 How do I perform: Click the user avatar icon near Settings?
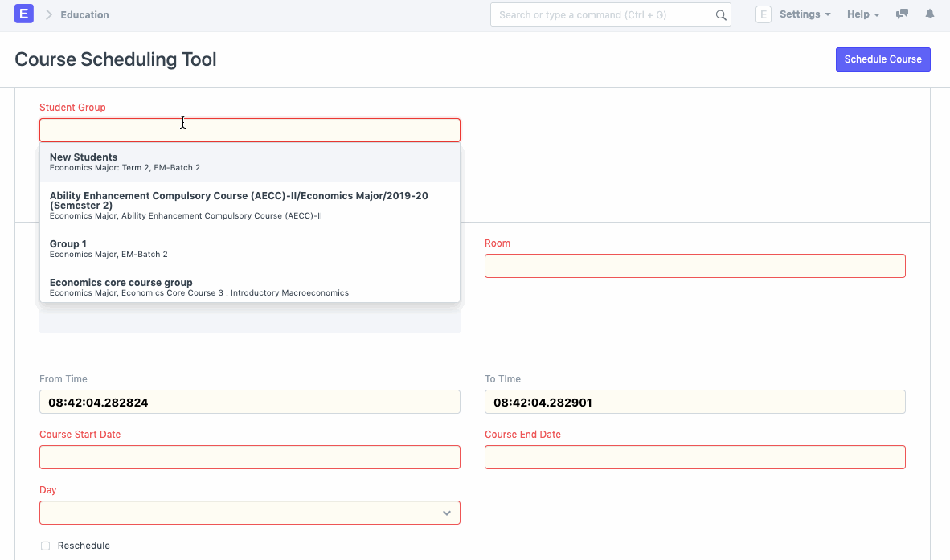click(763, 14)
